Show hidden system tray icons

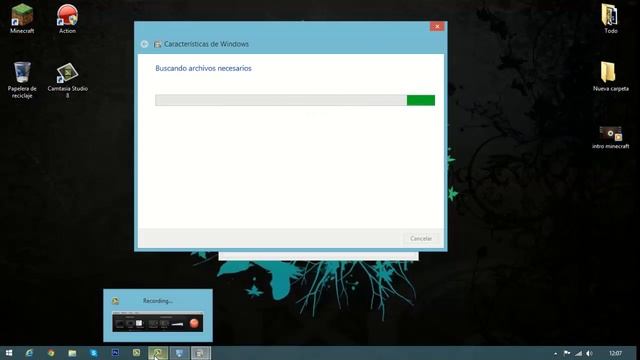[x=556, y=353]
